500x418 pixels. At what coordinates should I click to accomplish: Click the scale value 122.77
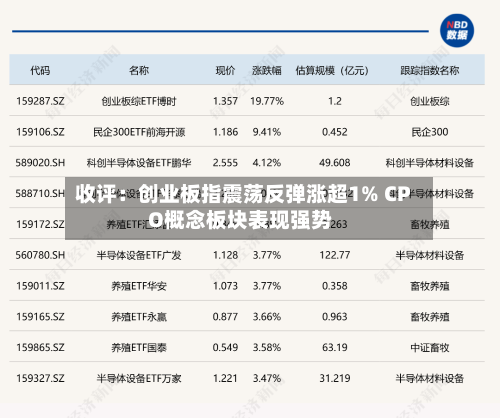pyautogui.click(x=335, y=255)
